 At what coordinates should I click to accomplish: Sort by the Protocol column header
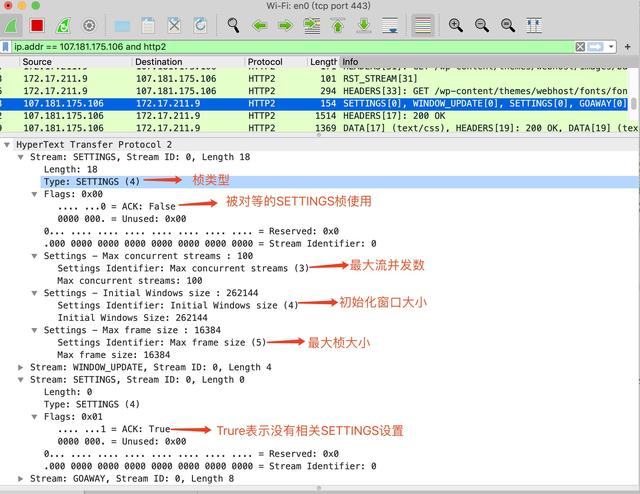[265, 62]
